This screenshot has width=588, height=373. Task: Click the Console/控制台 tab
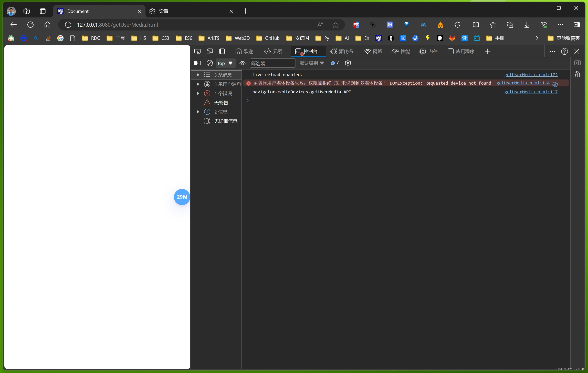(x=307, y=51)
